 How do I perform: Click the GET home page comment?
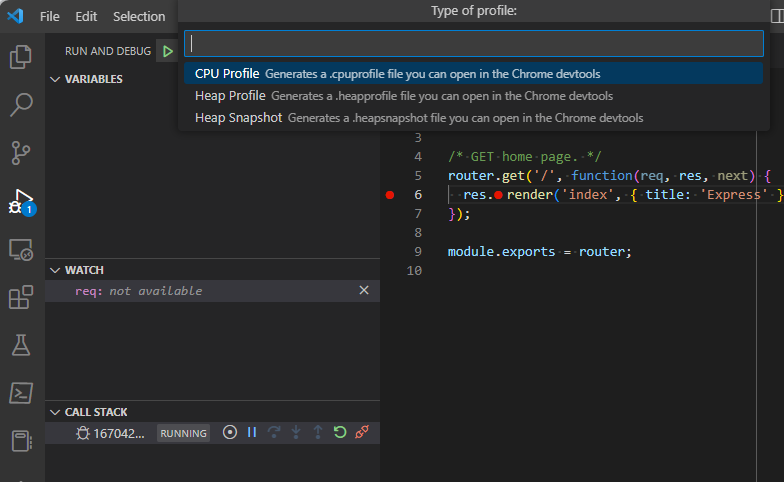coord(524,156)
